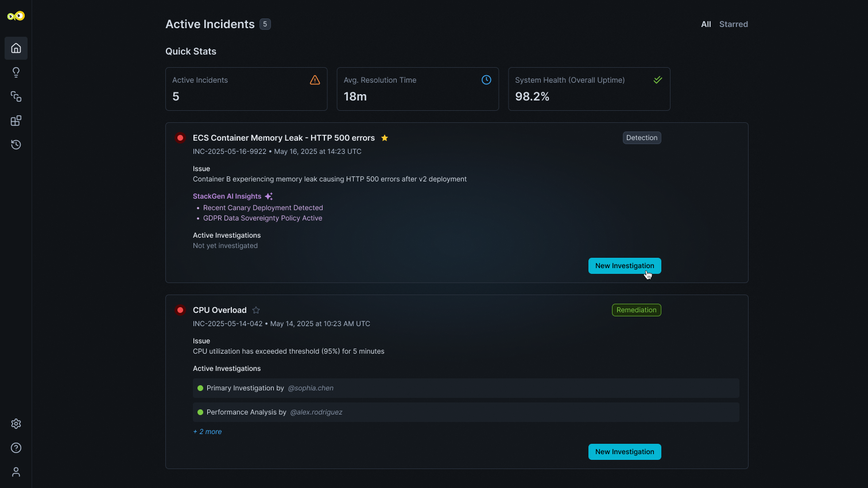Expand the '+ 2 more' investigations link
The height and width of the screenshot is (488, 868).
coord(207,432)
